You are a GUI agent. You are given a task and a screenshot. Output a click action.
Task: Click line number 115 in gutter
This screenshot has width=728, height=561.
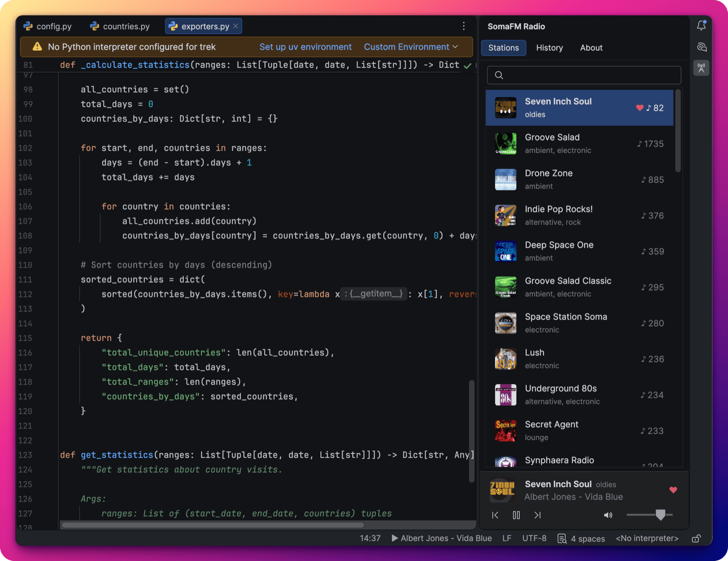tap(25, 338)
